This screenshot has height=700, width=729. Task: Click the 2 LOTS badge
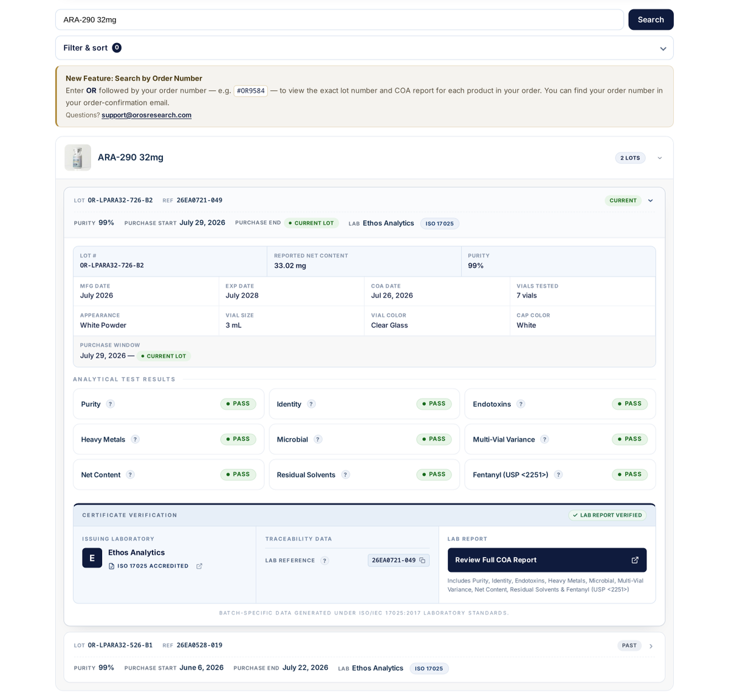coord(630,158)
